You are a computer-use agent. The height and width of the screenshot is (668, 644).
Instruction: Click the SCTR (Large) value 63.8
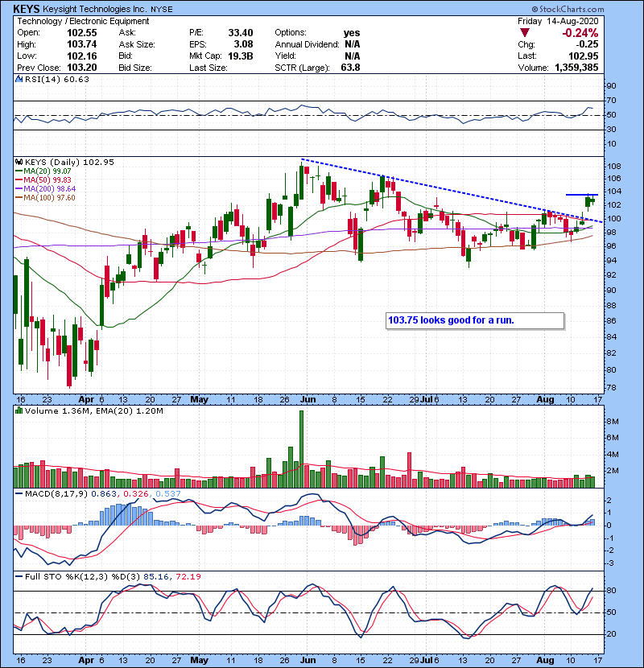[350, 68]
